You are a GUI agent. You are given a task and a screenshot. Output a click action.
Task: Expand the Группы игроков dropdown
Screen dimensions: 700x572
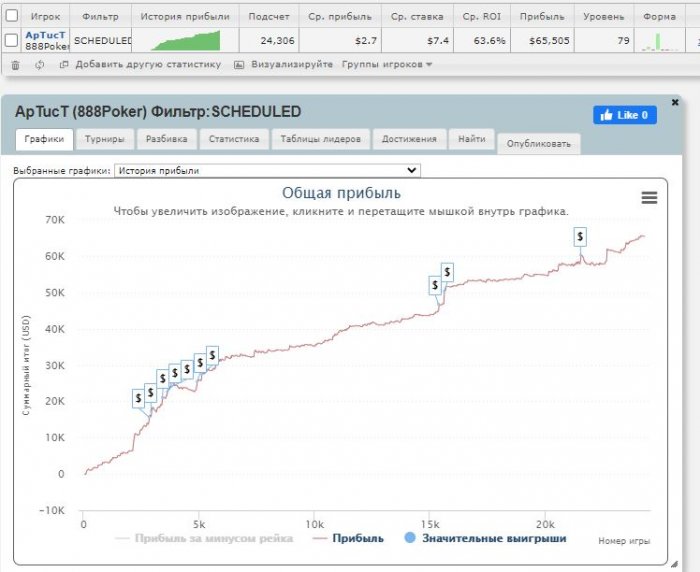tap(387, 64)
